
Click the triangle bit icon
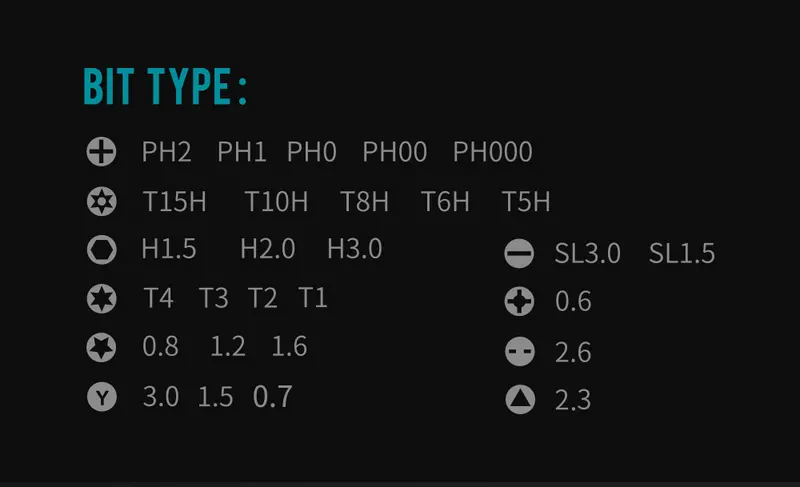(x=519, y=400)
